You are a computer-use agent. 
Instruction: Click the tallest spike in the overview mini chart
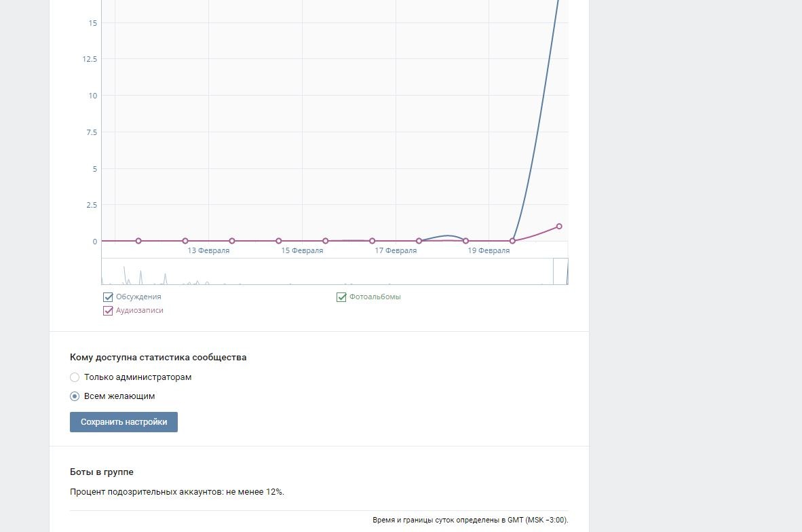(125, 269)
